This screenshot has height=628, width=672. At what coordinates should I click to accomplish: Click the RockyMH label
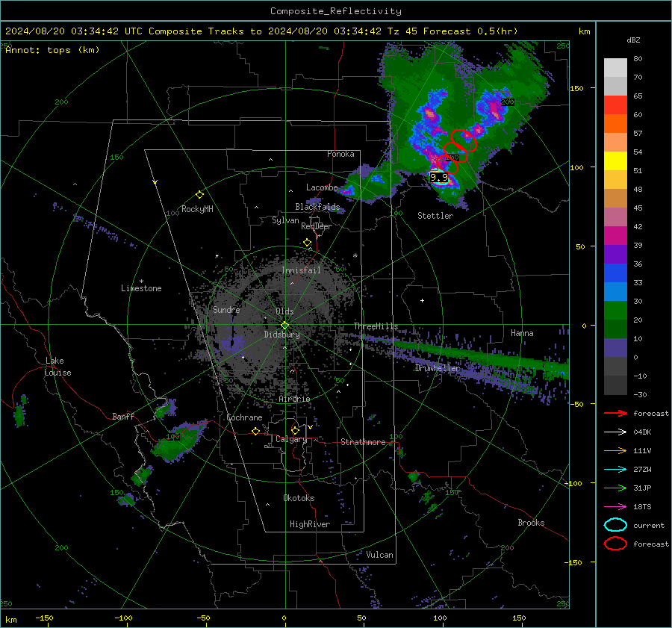(197, 209)
